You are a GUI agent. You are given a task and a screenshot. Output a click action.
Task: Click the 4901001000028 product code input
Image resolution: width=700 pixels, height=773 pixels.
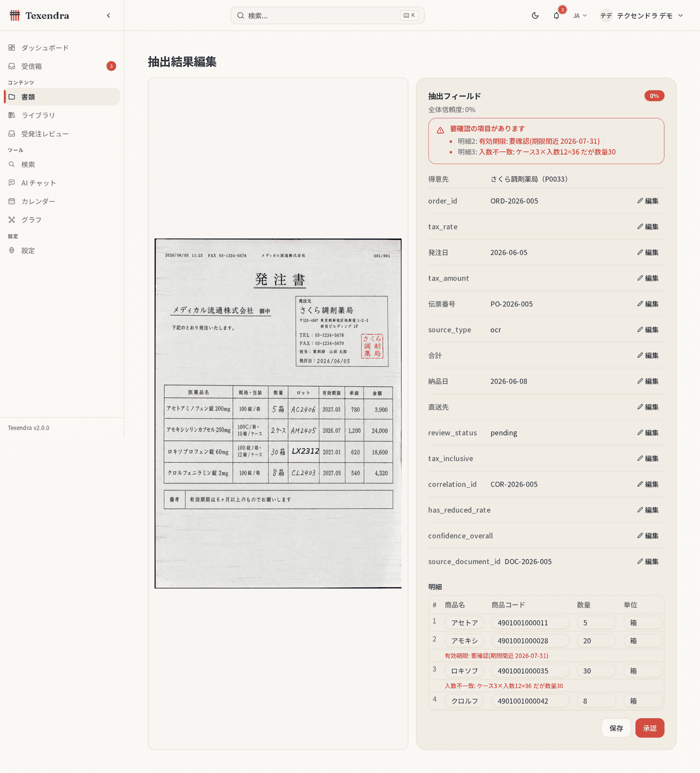coord(530,641)
